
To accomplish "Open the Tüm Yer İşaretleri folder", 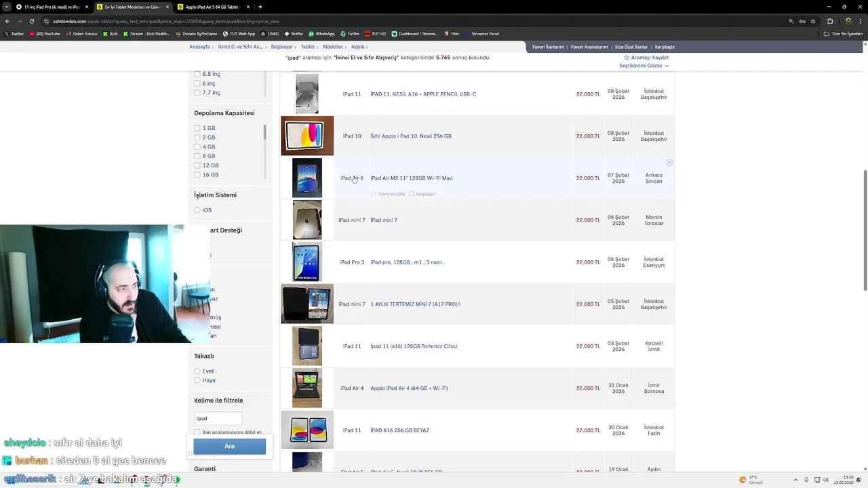I will pos(844,33).
